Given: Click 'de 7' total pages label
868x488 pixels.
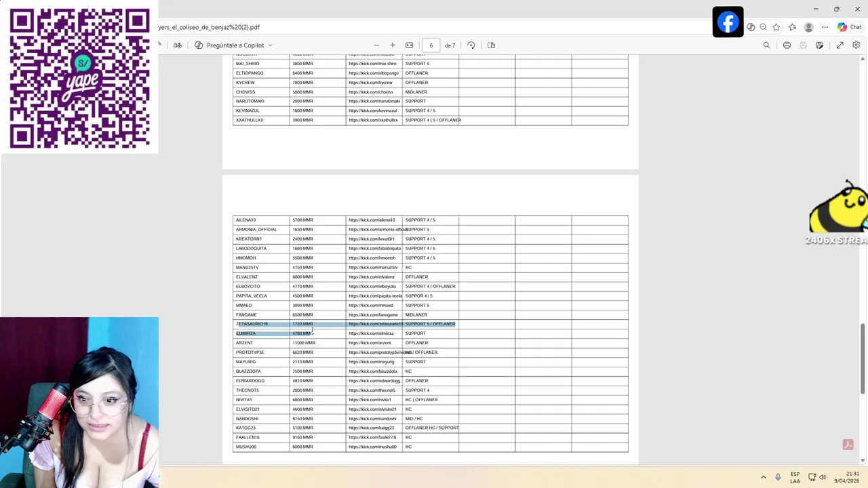Looking at the screenshot, I should [x=450, y=45].
